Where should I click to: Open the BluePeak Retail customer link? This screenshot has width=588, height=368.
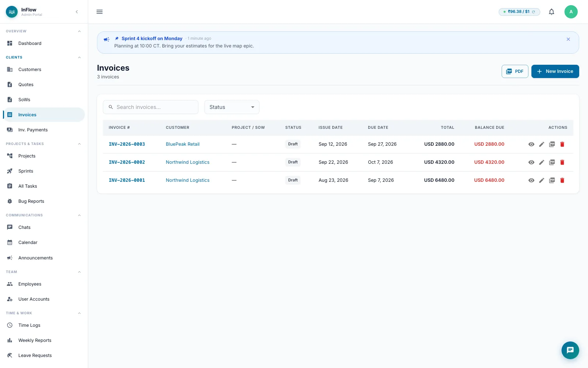pyautogui.click(x=183, y=144)
